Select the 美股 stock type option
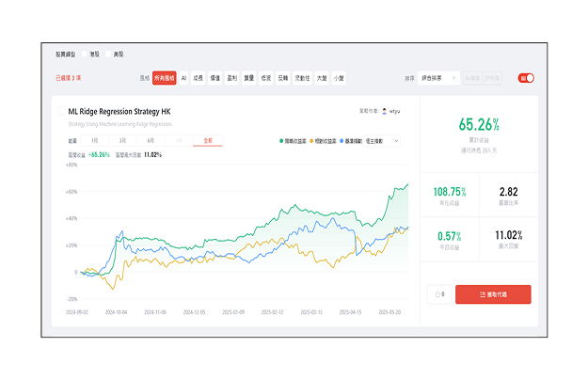The width and height of the screenshot is (588, 379). coord(119,55)
